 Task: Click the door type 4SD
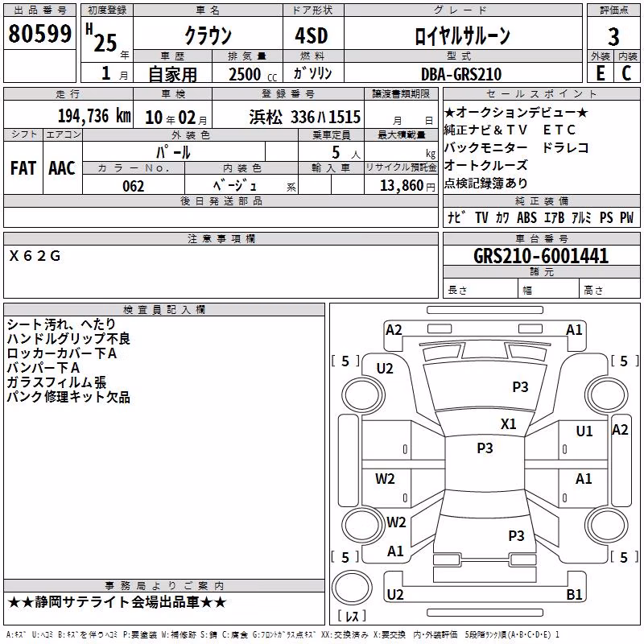(x=312, y=35)
